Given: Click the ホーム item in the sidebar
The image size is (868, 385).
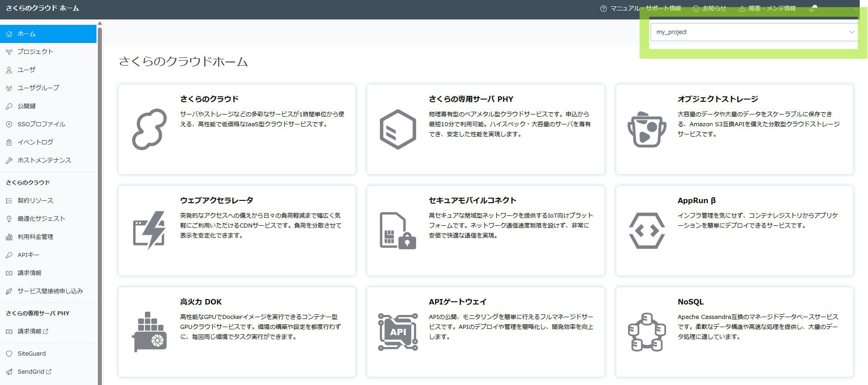Looking at the screenshot, I should (x=48, y=34).
